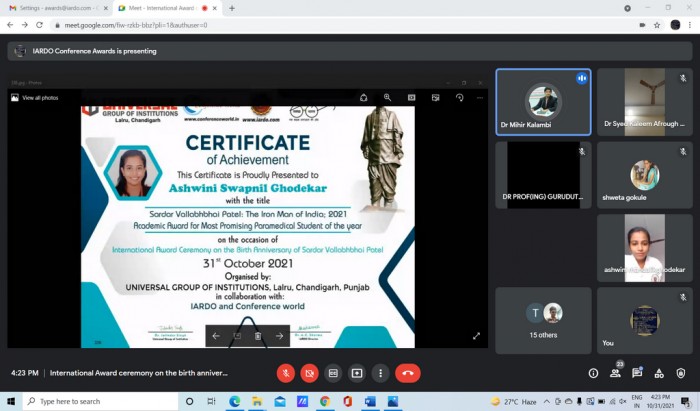The width and height of the screenshot is (700, 411).
Task: Click the 15 others participant tile
Action: click(543, 320)
